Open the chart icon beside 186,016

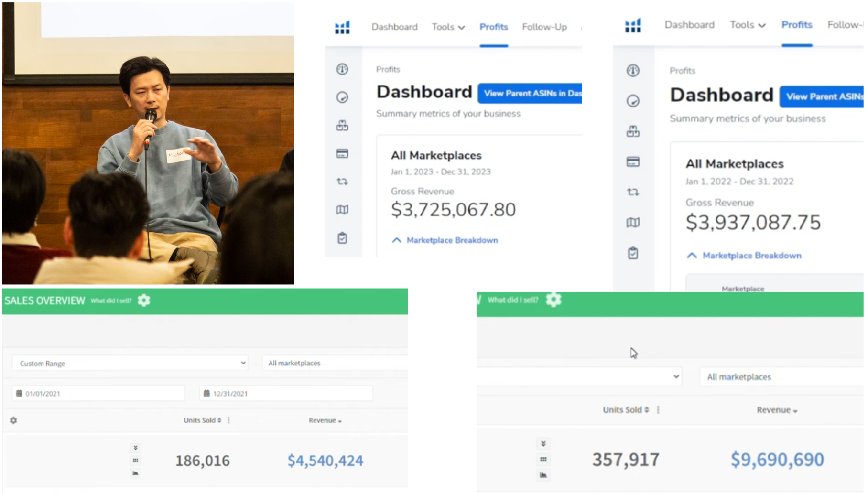coord(136,473)
